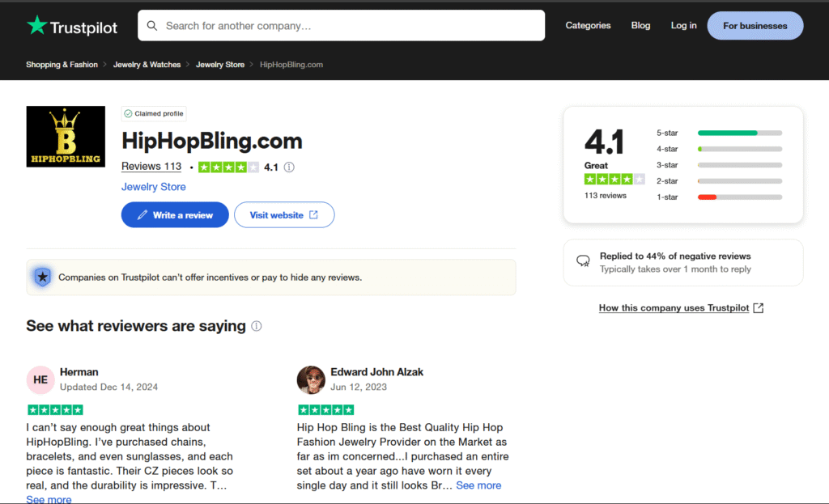Viewport: 829px width, 504px height.
Task: Click the external link icon in Visit website
Action: click(313, 214)
